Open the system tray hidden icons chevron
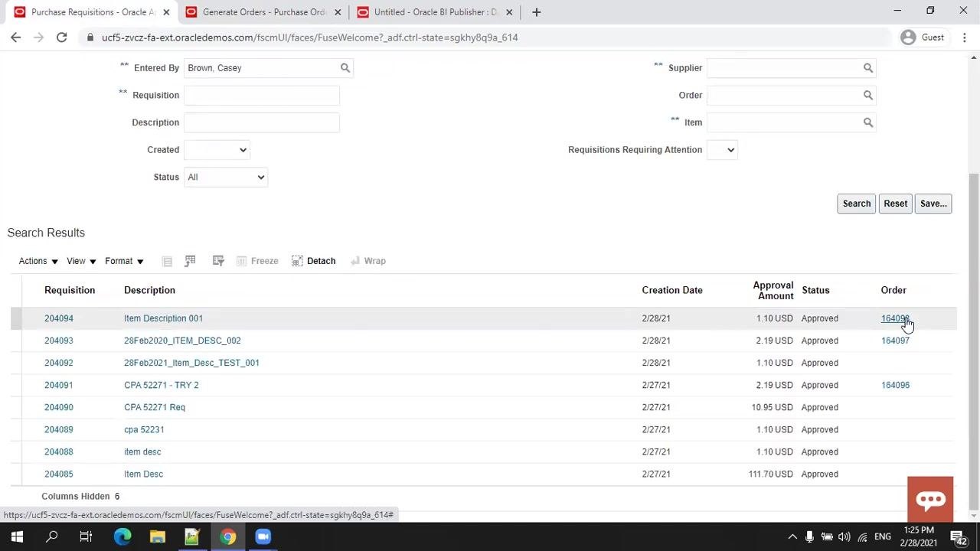This screenshot has height=551, width=980. click(x=792, y=536)
